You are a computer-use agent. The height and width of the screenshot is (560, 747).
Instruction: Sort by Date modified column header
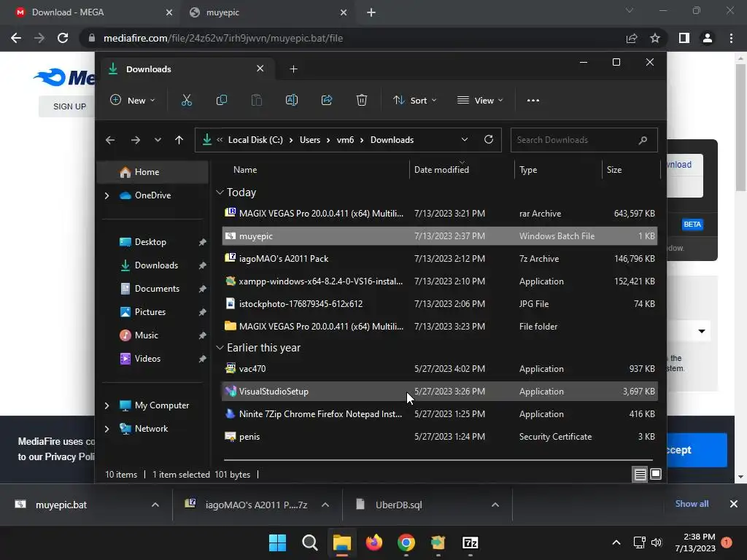pos(441,169)
